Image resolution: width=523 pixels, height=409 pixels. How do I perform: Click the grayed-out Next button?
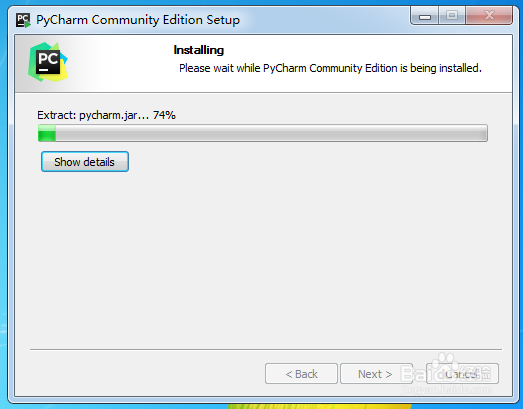click(375, 374)
